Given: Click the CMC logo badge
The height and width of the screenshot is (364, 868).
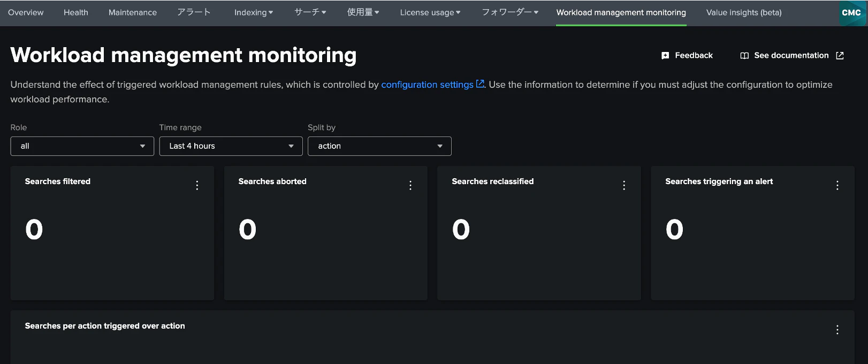Looking at the screenshot, I should point(851,13).
